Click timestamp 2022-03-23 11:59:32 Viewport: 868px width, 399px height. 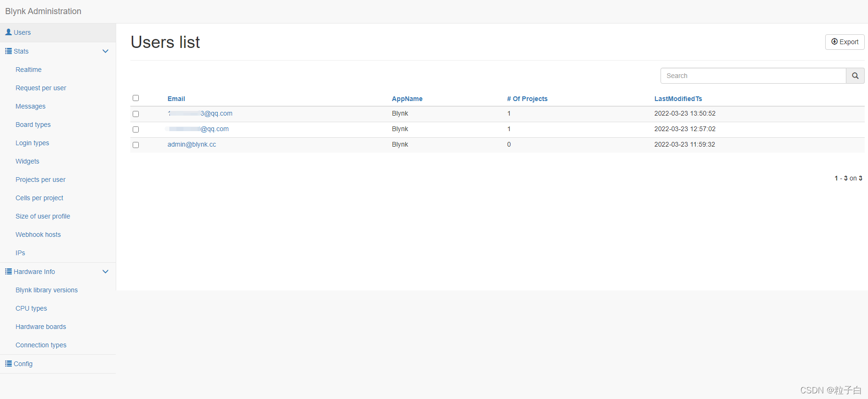[x=685, y=144]
